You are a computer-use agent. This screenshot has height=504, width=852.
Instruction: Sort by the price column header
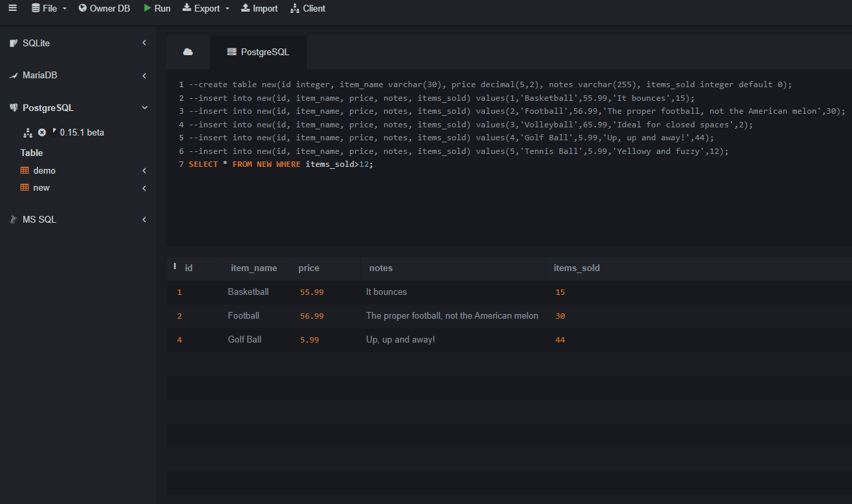(x=309, y=268)
